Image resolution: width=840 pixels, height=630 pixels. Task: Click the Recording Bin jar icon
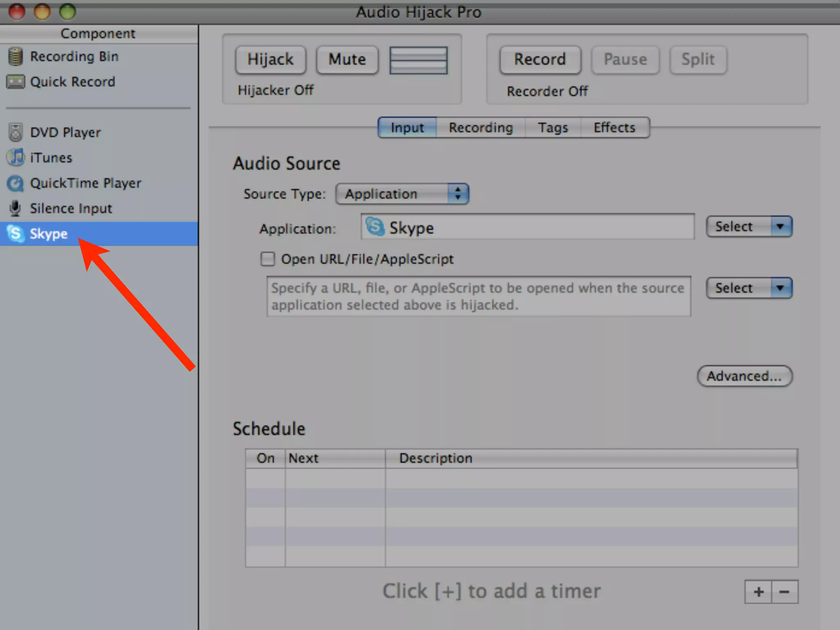(x=15, y=56)
